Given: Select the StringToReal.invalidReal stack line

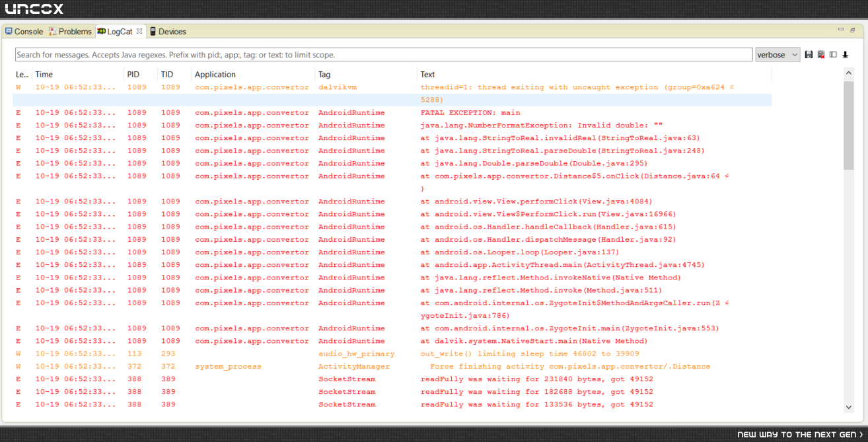Looking at the screenshot, I should point(392,138).
